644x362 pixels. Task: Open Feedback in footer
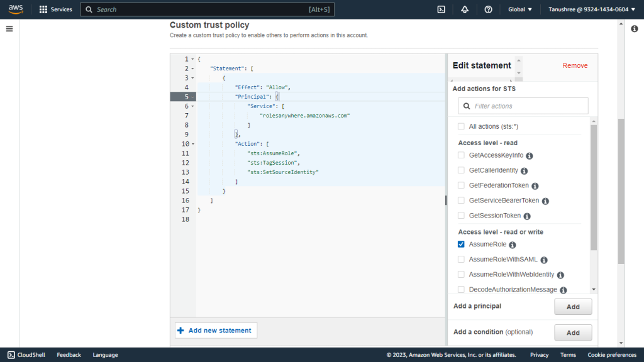point(69,354)
